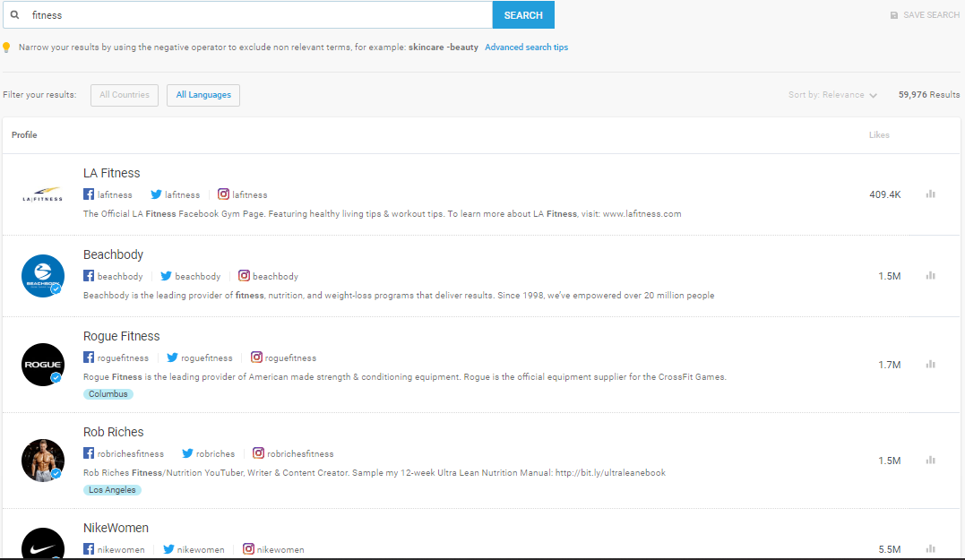The width and height of the screenshot is (965, 560).
Task: Click the Likes column header
Action: pyautogui.click(x=879, y=134)
